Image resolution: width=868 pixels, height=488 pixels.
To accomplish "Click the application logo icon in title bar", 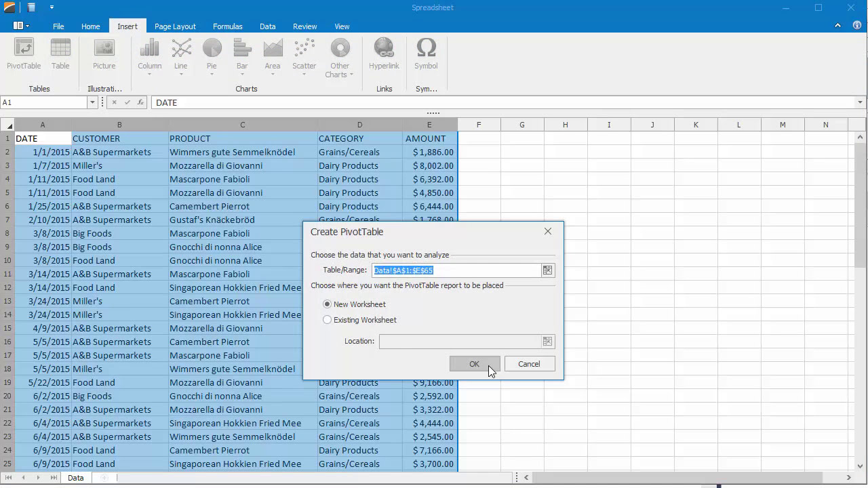I will click(9, 7).
